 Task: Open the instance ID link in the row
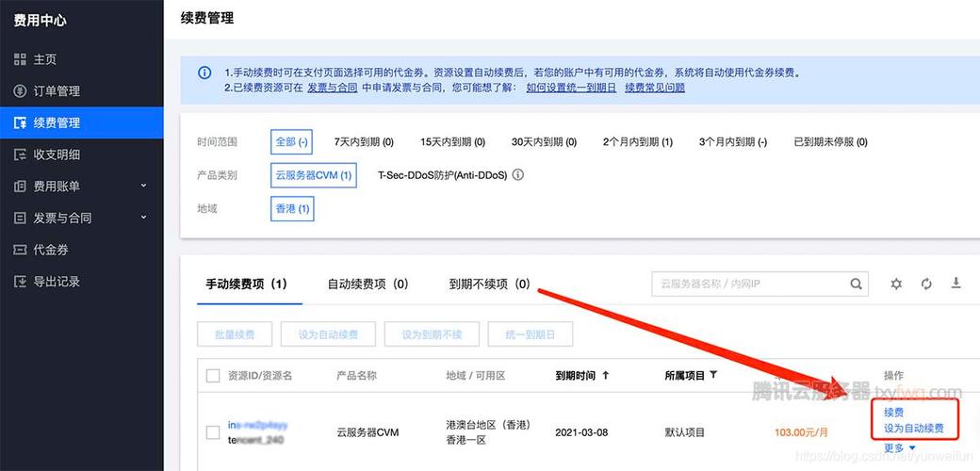257,426
